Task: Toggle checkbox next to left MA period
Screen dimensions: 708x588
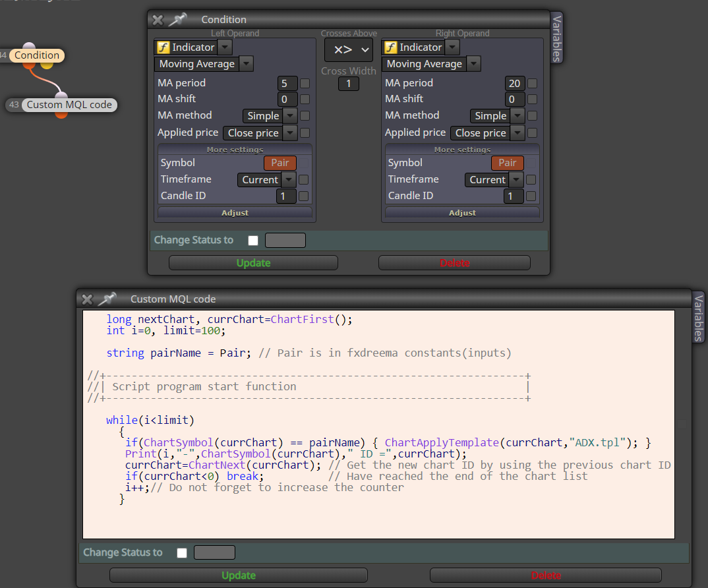Action: pos(305,83)
